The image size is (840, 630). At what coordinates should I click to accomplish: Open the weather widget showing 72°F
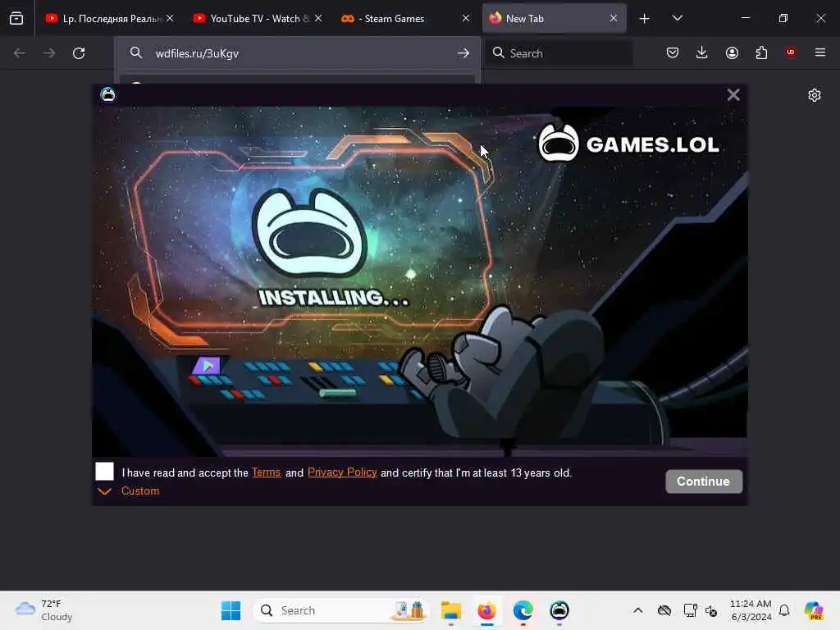(44, 610)
